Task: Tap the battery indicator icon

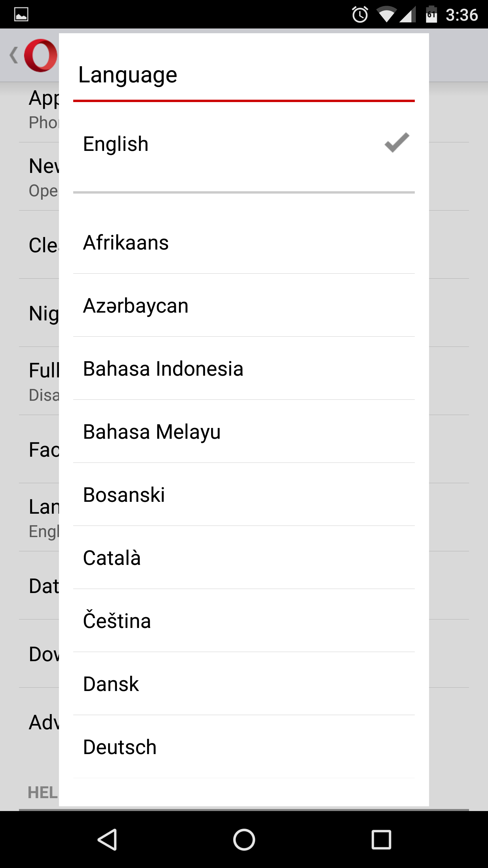Action: click(431, 15)
